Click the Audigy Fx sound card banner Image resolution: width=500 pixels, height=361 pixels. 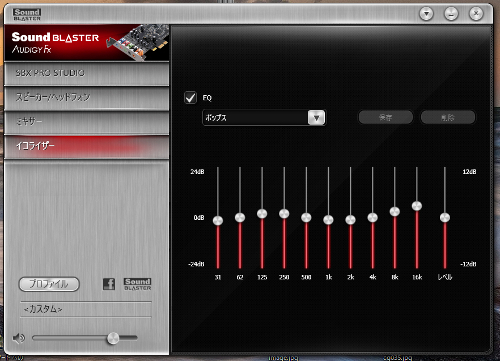(87, 43)
